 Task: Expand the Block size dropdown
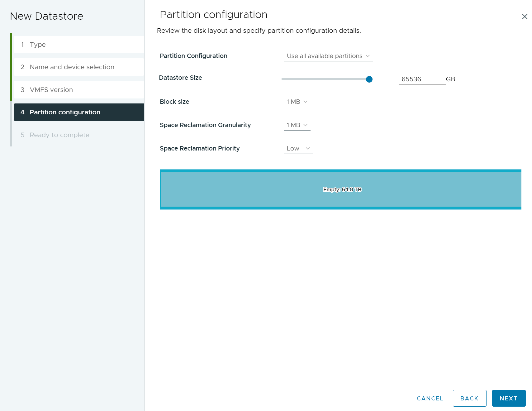pos(297,102)
